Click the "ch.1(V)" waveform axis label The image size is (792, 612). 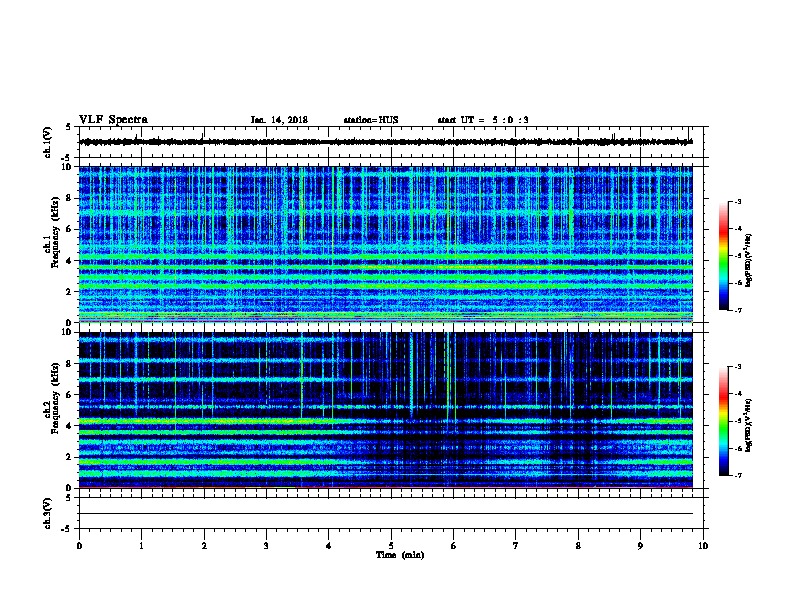pyautogui.click(x=47, y=142)
